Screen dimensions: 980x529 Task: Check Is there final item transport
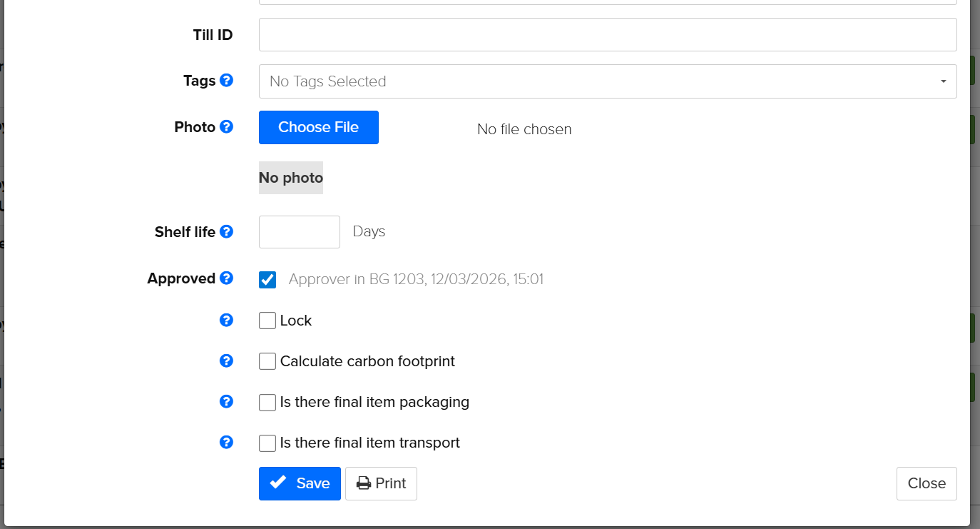point(267,443)
